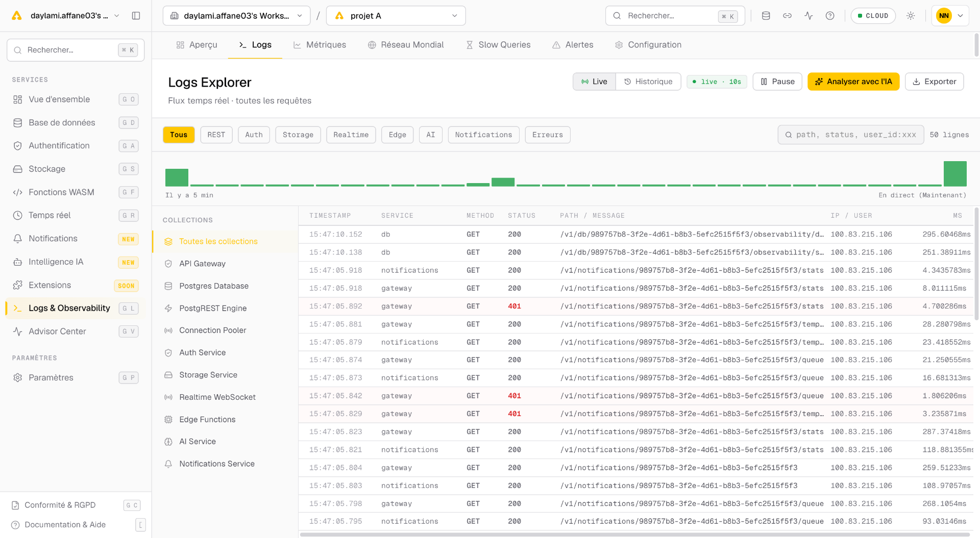Image resolution: width=980 pixels, height=538 pixels.
Task: Open Advisor Center sidebar item
Action: tap(76, 331)
